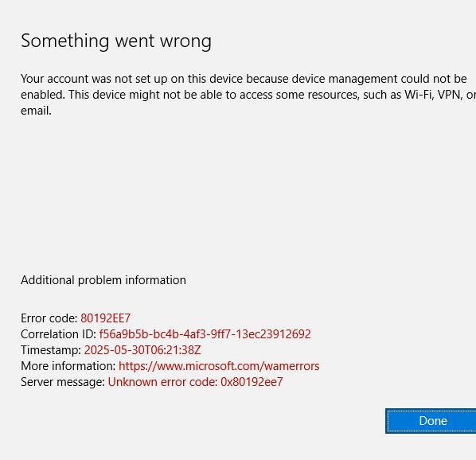Click the "Something went wrong" heading
This screenshot has height=460, width=476.
point(116,41)
